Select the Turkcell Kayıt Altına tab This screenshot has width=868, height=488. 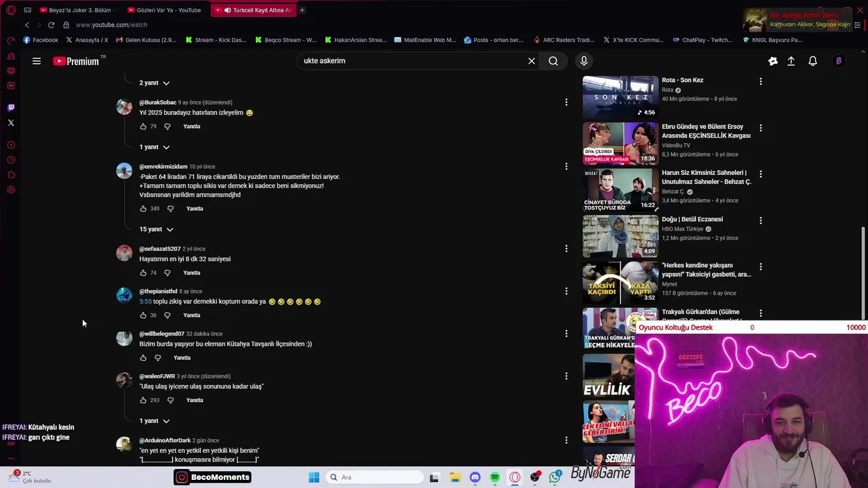[253, 10]
